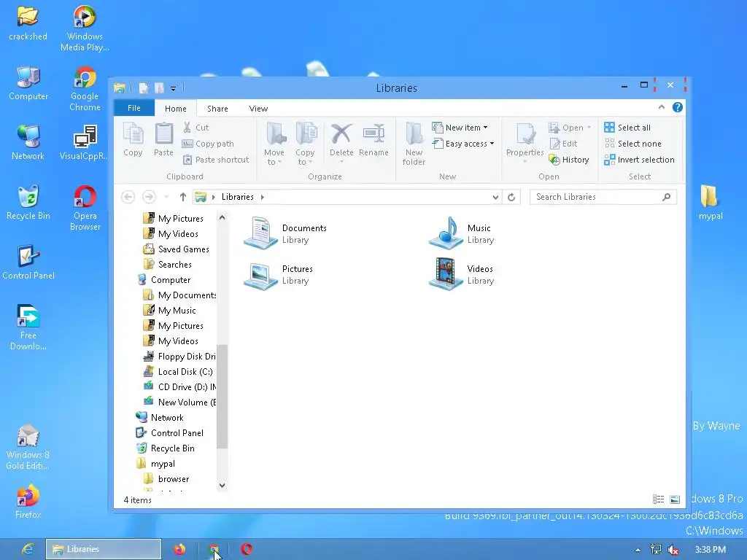
Task: Select Local Disk (C:) in tree
Action: click(x=178, y=372)
